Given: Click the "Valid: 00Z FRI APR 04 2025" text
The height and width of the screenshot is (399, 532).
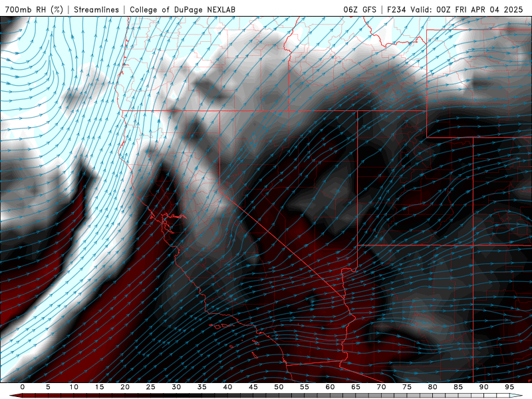Looking at the screenshot, I should 467,9.
